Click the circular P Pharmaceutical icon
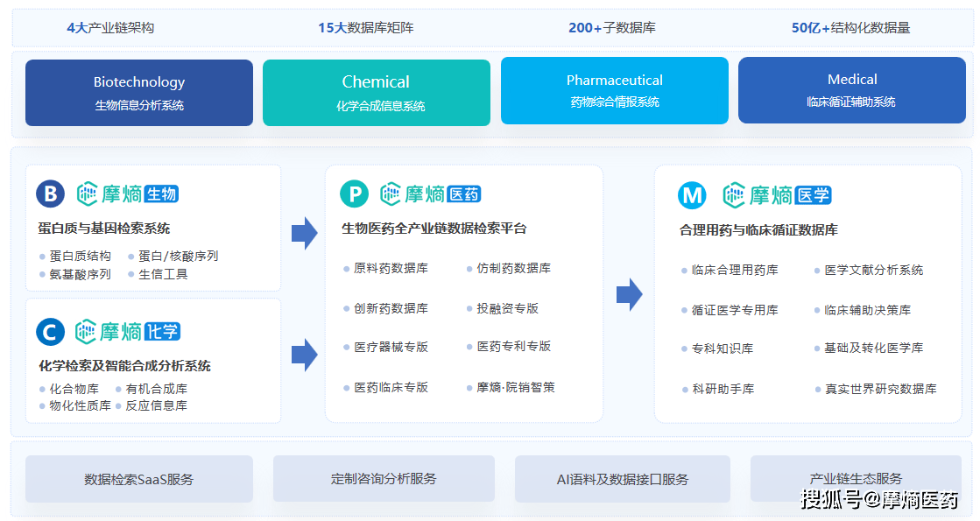The image size is (980, 521). pyautogui.click(x=355, y=194)
